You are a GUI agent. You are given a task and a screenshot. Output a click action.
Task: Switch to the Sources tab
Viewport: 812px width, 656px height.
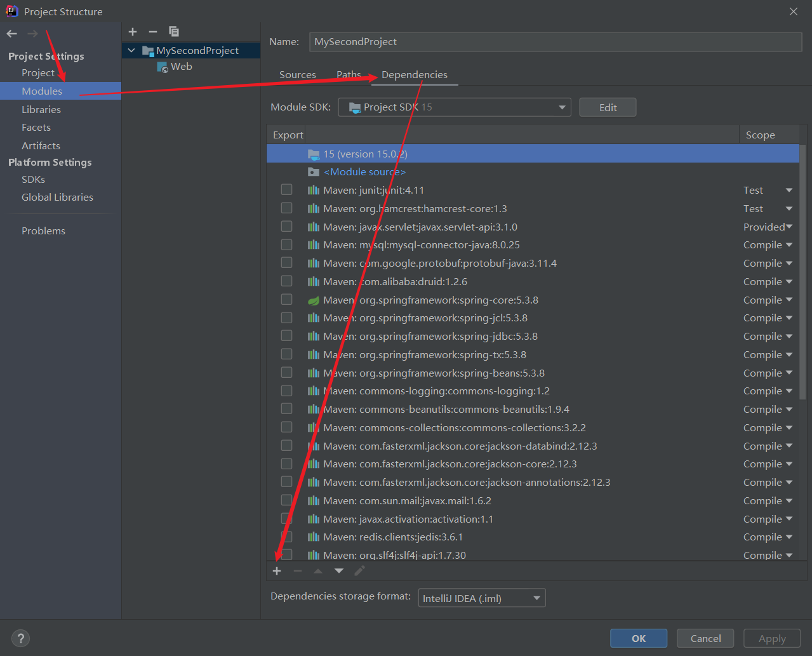click(298, 75)
